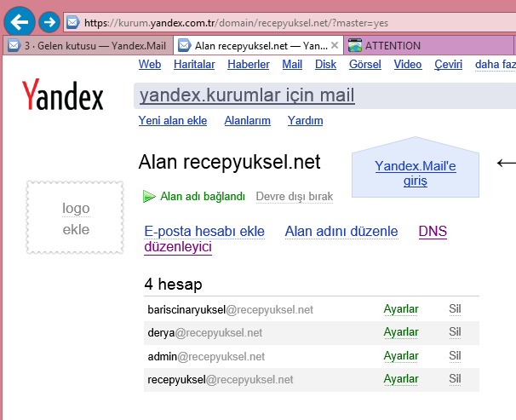Open Yardım link

[305, 120]
